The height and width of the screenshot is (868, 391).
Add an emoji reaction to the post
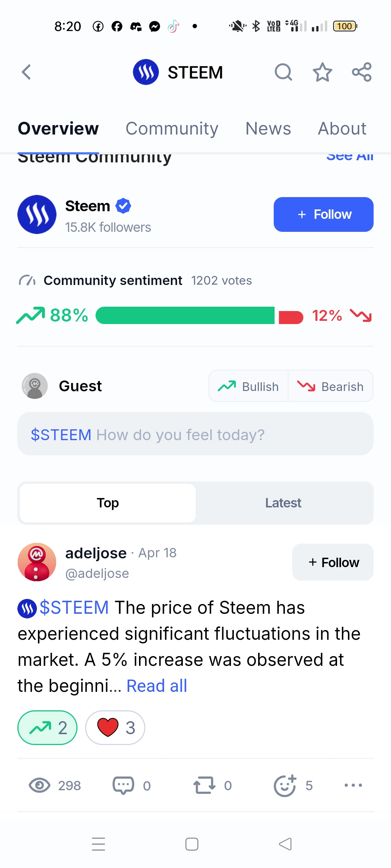285,785
